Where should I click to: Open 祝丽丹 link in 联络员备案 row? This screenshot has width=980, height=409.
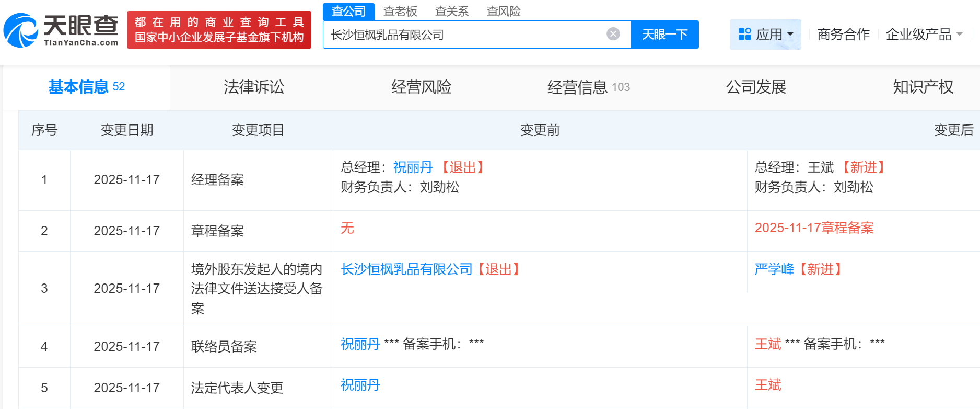[360, 344]
